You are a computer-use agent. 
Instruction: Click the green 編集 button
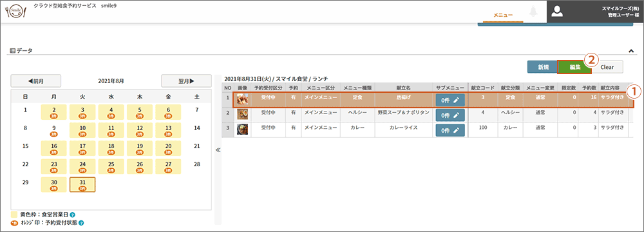tap(574, 68)
